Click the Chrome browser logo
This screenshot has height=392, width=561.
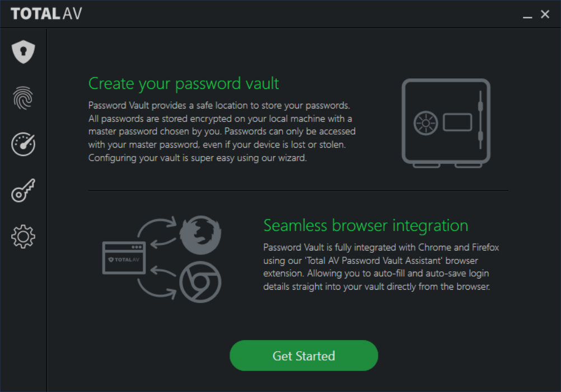click(200, 282)
